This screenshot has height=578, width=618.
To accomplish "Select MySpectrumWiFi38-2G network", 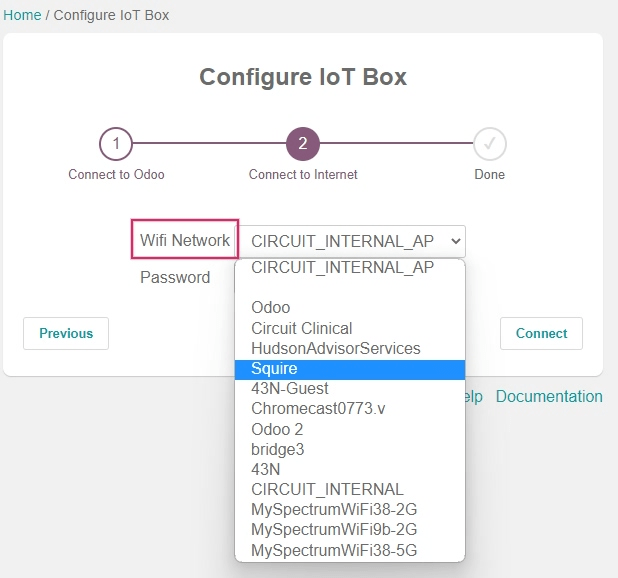I will (334, 510).
